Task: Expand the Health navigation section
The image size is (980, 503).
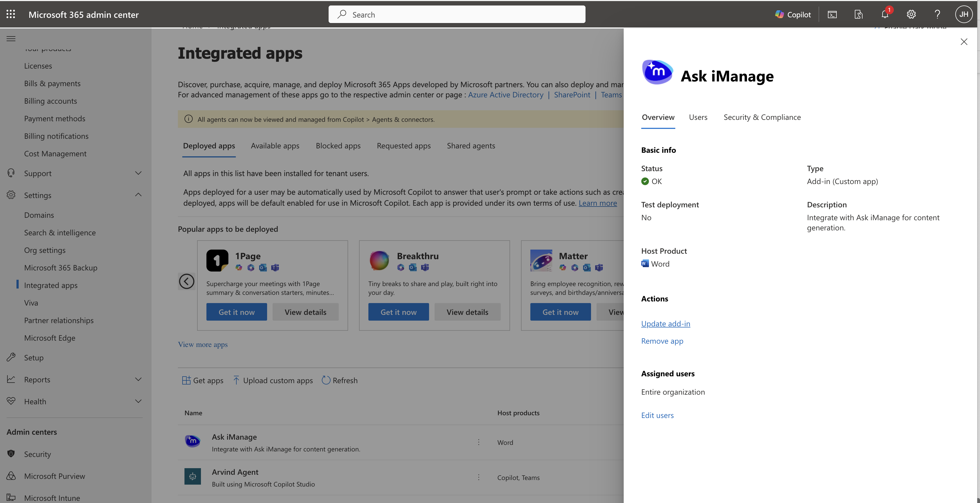Action: click(138, 402)
